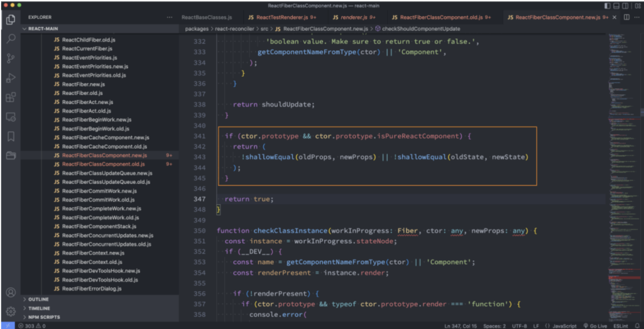The width and height of the screenshot is (644, 329).
Task: Click the packages breadcrumb
Action: pyautogui.click(x=197, y=29)
